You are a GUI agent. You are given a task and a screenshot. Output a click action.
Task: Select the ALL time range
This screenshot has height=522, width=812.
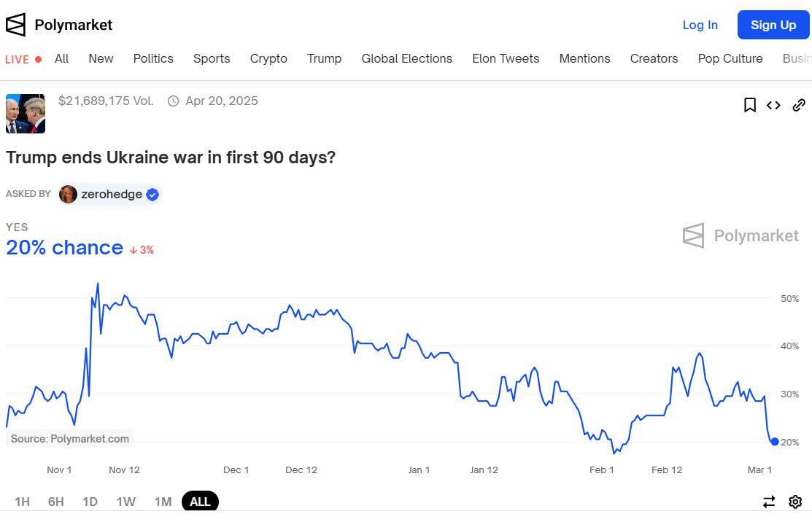point(200,502)
